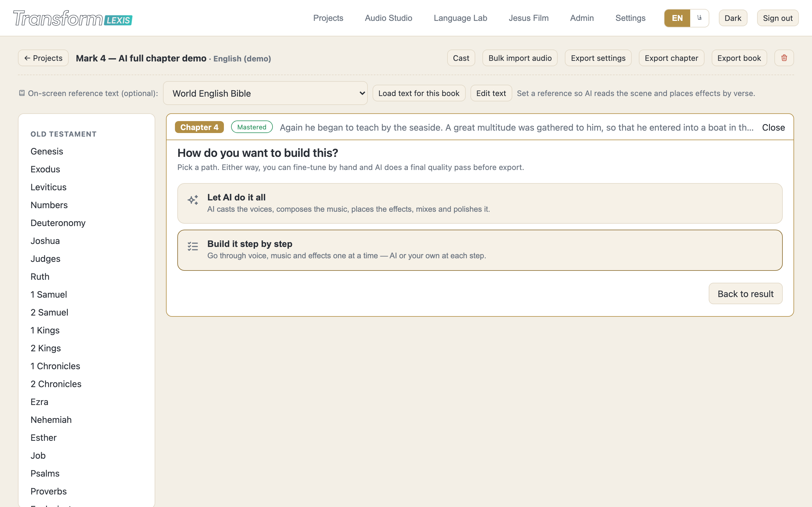Open the Audio Studio menu item
This screenshot has width=812, height=507.
point(388,18)
